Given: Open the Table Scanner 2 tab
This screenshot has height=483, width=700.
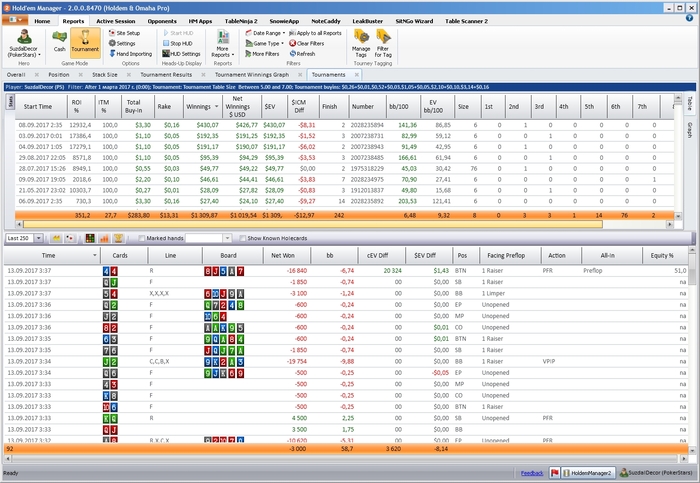Looking at the screenshot, I should [x=466, y=21].
